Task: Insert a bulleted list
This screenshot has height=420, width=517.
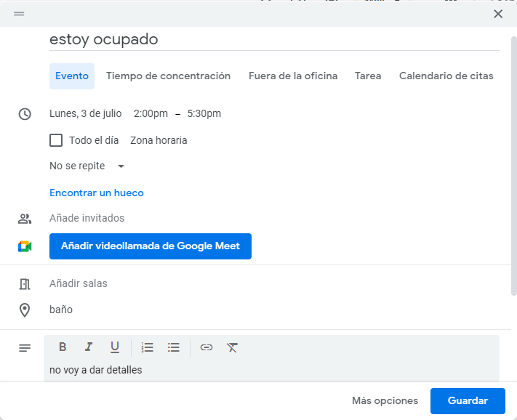Action: tap(174, 347)
